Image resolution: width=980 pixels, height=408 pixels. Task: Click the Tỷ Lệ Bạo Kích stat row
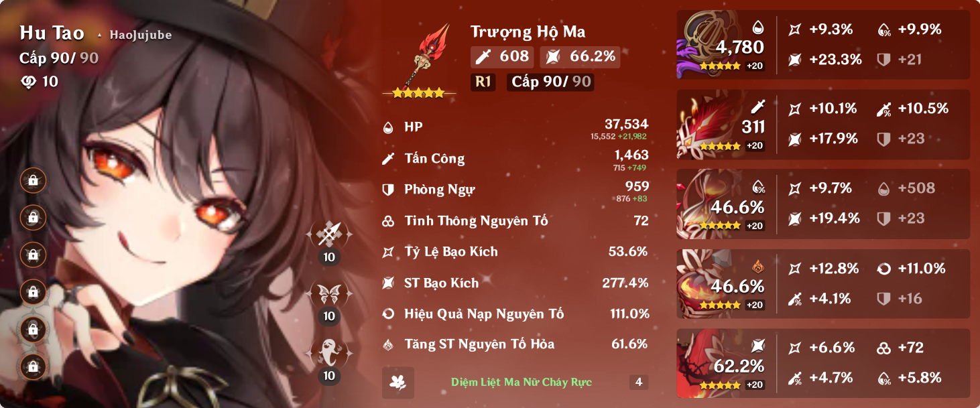point(515,252)
